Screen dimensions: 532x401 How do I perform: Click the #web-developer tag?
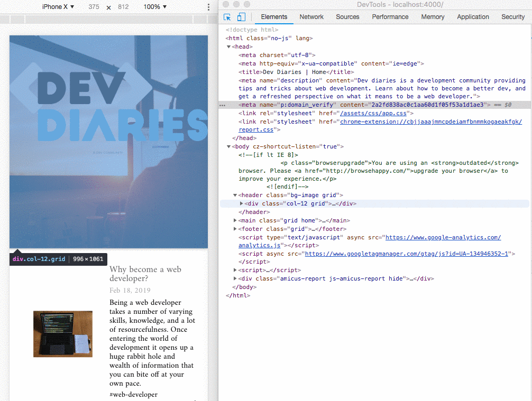[133, 395]
